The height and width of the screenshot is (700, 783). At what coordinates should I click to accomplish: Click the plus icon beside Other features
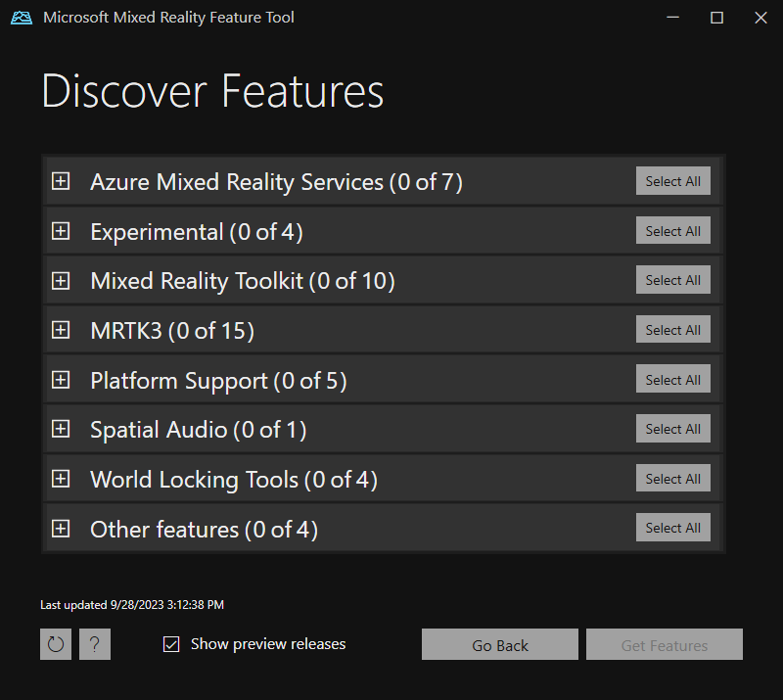(x=61, y=528)
